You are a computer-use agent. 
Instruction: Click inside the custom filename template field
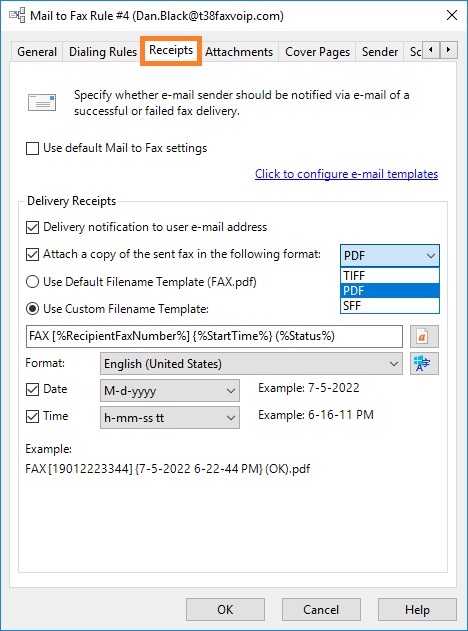pyautogui.click(x=214, y=336)
